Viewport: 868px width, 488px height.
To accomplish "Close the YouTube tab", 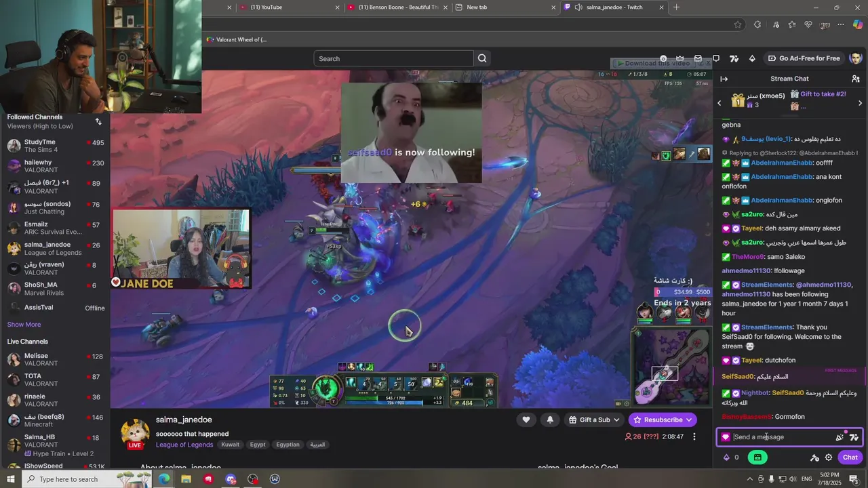I will pyautogui.click(x=337, y=7).
